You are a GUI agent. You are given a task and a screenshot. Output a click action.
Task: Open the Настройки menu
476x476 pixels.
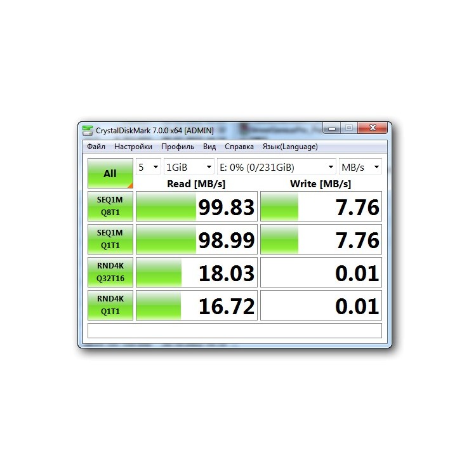pos(133,147)
